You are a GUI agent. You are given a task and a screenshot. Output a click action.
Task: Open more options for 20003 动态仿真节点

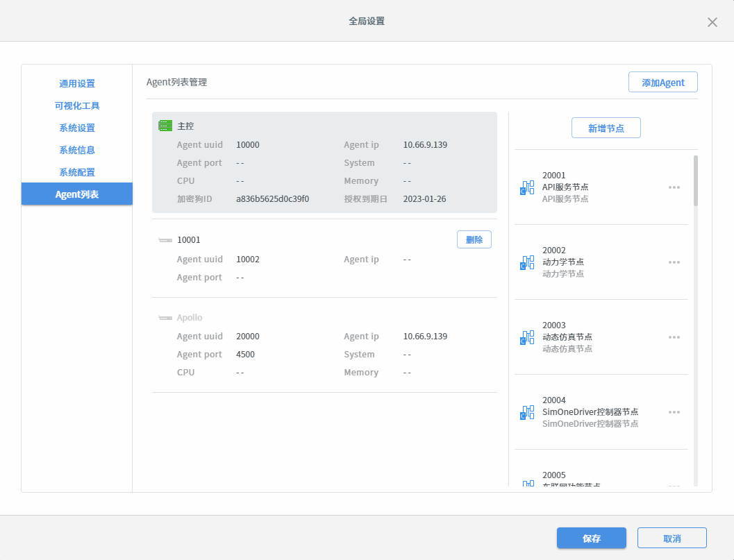[674, 337]
